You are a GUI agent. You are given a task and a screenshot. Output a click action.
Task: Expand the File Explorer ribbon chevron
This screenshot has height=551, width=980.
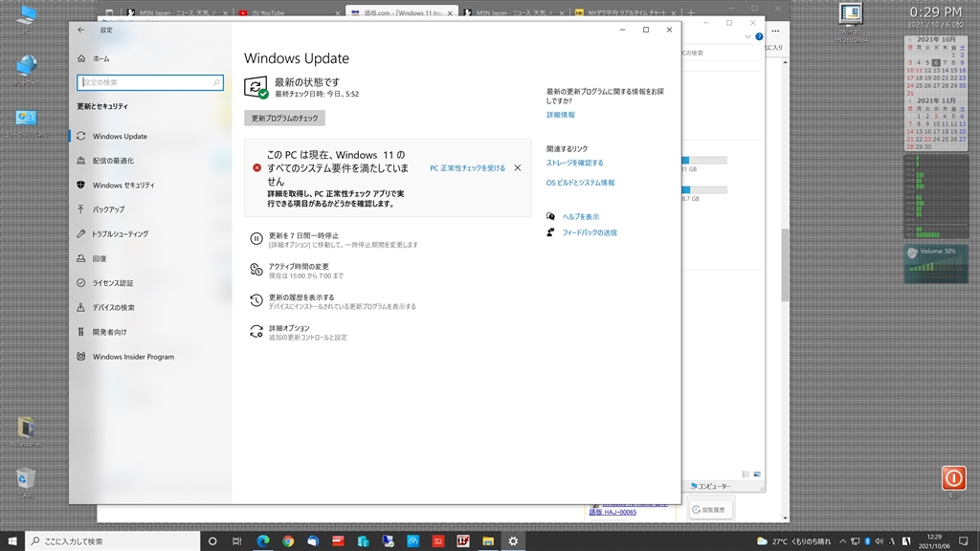tap(747, 37)
